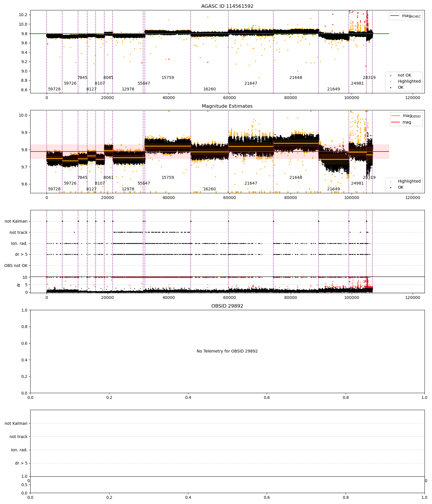Click the 9.9 y-axis tick in Magnitude Estimates

click(24, 133)
